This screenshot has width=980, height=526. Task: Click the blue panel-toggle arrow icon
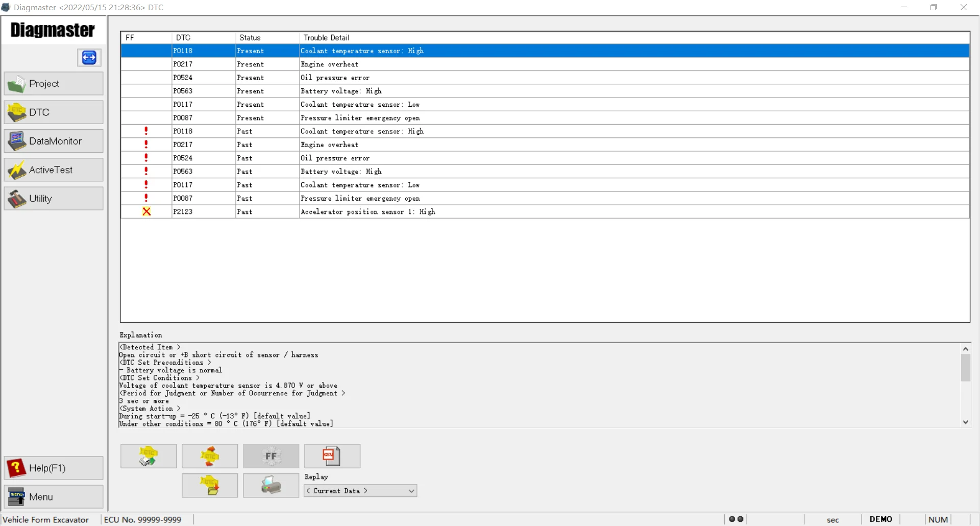[89, 57]
